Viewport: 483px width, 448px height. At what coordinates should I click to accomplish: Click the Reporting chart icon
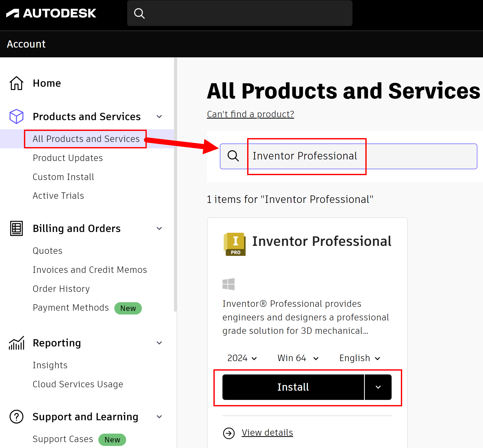point(16,343)
